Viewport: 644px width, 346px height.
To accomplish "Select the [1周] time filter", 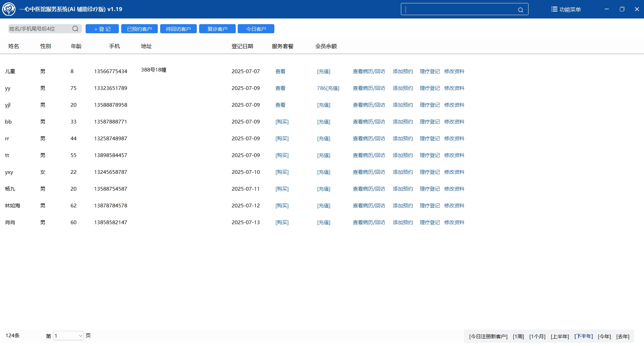I will pos(518,336).
